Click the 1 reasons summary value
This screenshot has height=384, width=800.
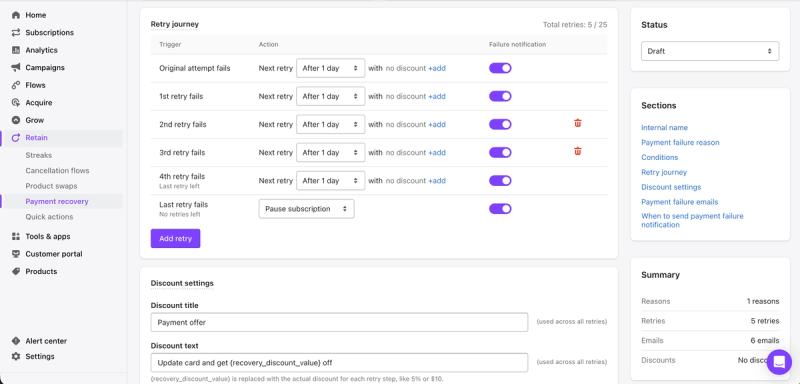pos(763,301)
